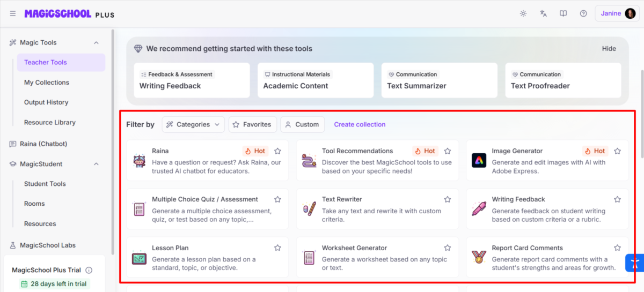Favorite the Text Rewriter tool
644x292 pixels.
pyautogui.click(x=448, y=199)
